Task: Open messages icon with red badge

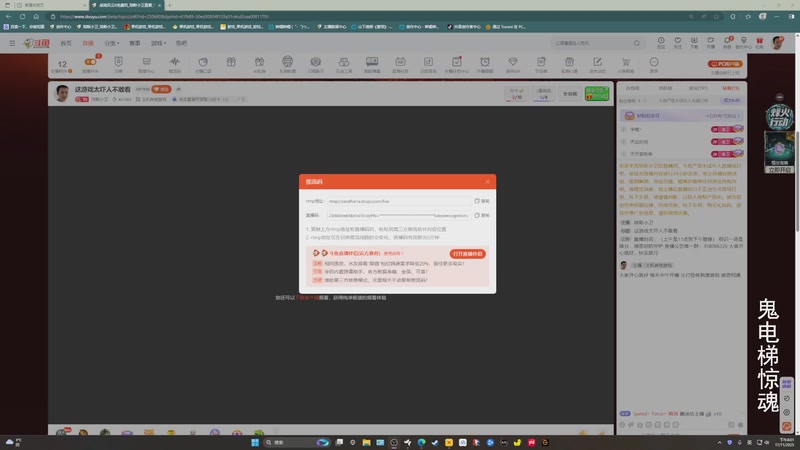Action: click(727, 42)
